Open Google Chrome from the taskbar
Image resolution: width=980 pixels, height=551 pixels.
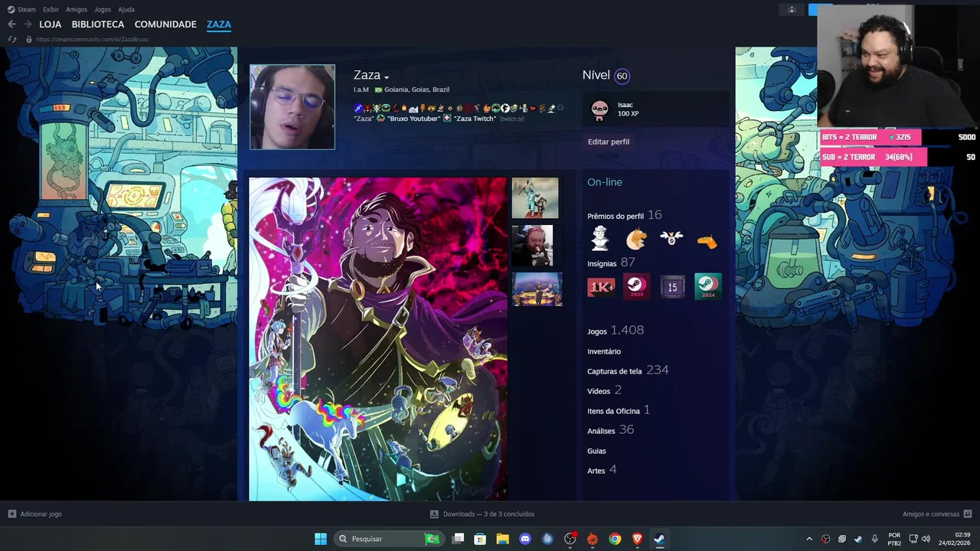click(615, 539)
